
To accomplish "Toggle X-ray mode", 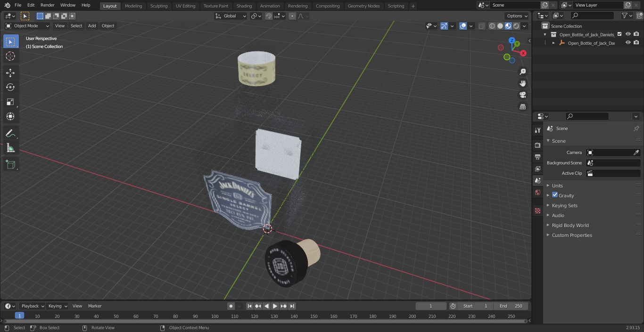I will (x=481, y=26).
